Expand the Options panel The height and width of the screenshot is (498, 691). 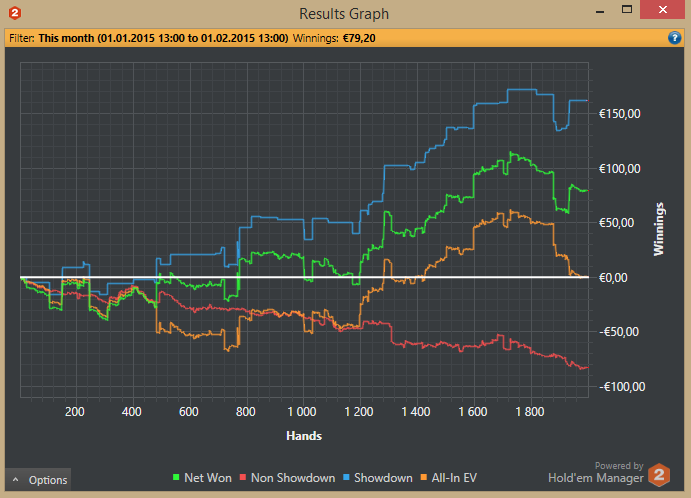tap(38, 479)
